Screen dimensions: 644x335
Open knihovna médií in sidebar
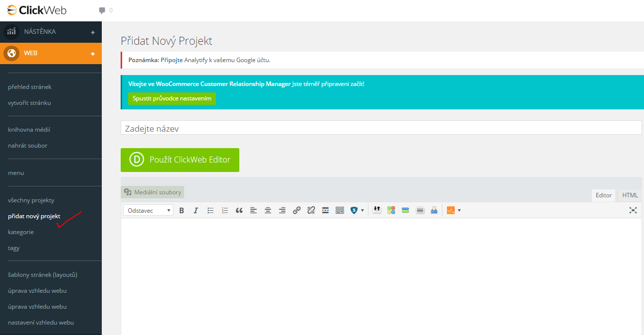(x=29, y=130)
